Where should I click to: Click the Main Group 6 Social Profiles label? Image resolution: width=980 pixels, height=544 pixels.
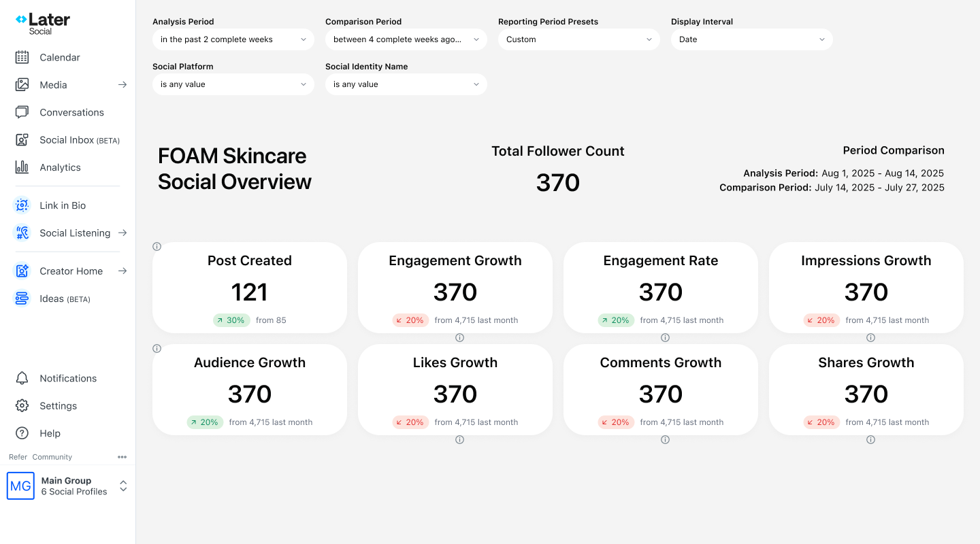(x=74, y=486)
